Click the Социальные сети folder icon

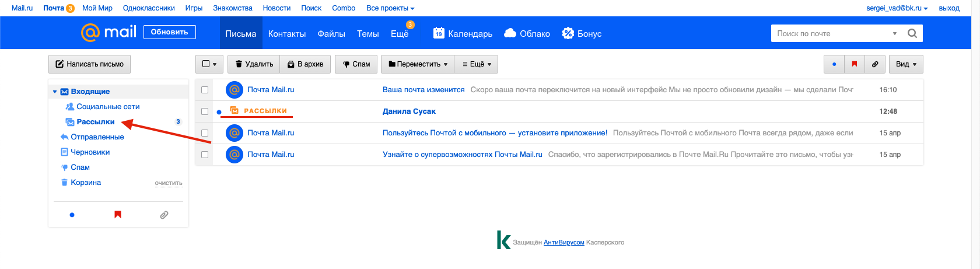pos(70,107)
